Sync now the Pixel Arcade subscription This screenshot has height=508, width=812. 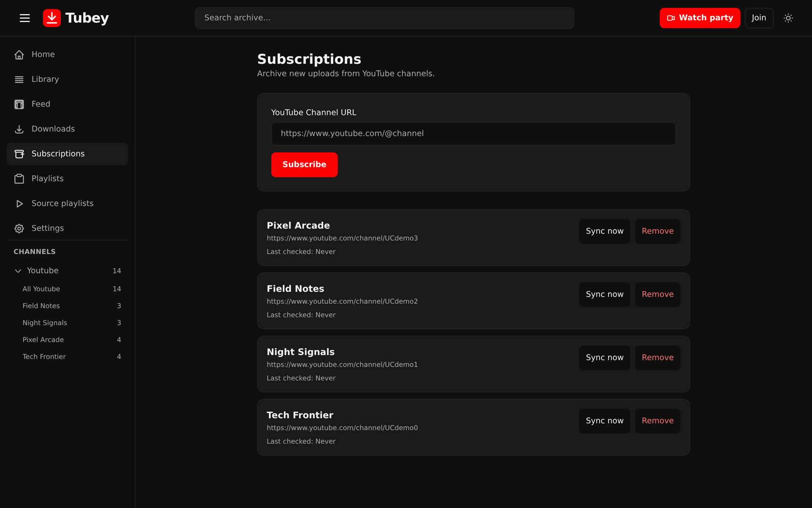click(604, 231)
